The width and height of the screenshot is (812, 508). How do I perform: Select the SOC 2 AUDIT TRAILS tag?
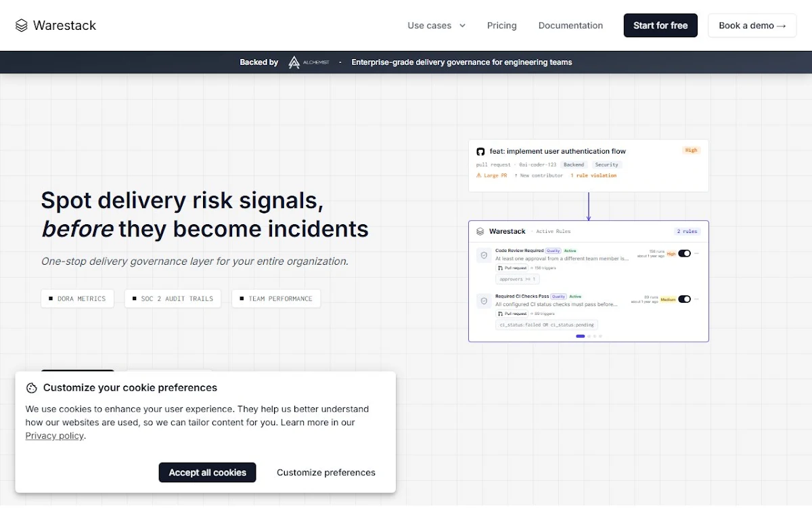pyautogui.click(x=173, y=299)
